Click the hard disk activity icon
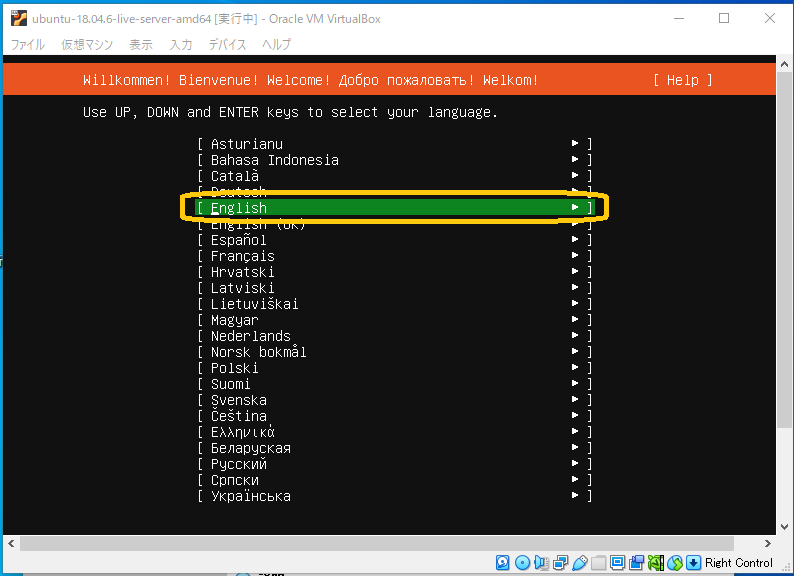Viewport: 794px width, 576px height. click(x=503, y=563)
